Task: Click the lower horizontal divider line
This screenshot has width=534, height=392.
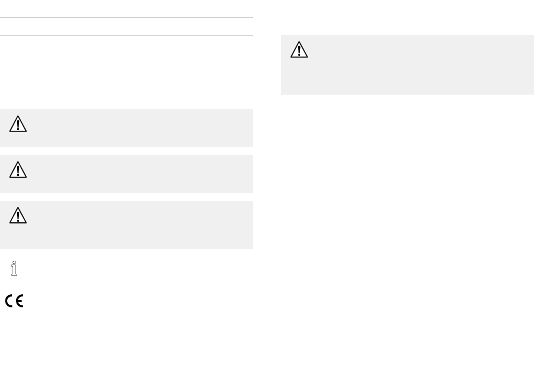Action: point(125,35)
